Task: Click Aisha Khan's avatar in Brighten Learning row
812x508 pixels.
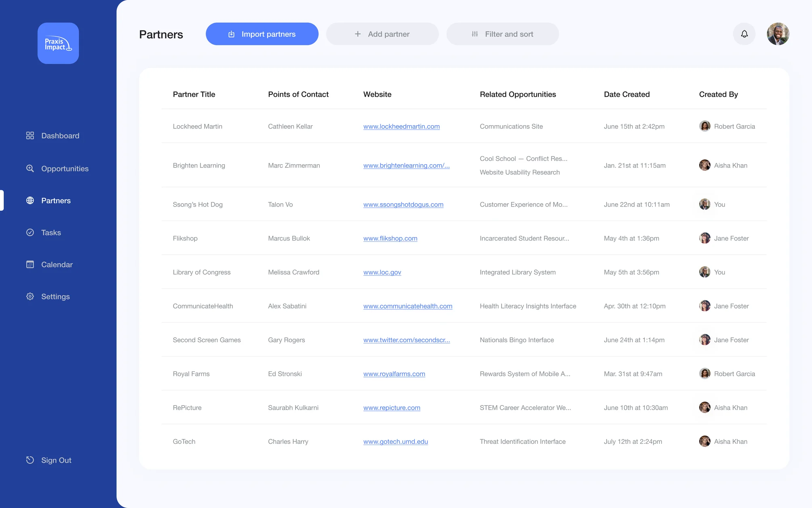Action: click(705, 165)
